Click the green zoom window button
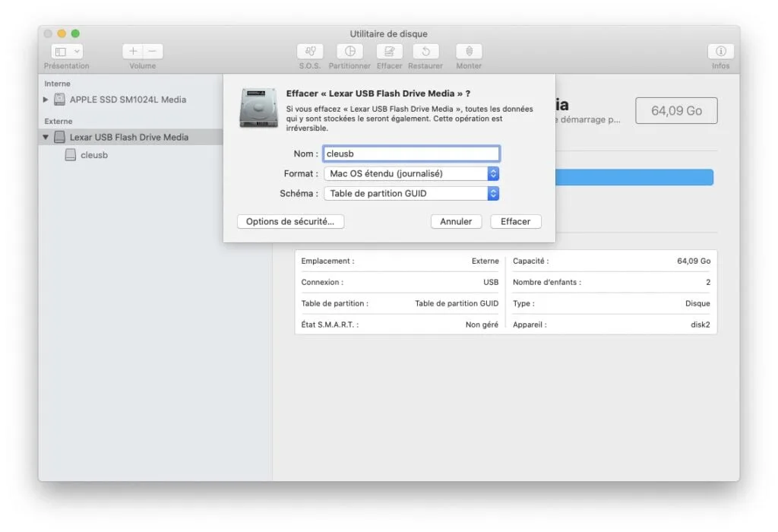The image size is (778, 532). tap(75, 33)
